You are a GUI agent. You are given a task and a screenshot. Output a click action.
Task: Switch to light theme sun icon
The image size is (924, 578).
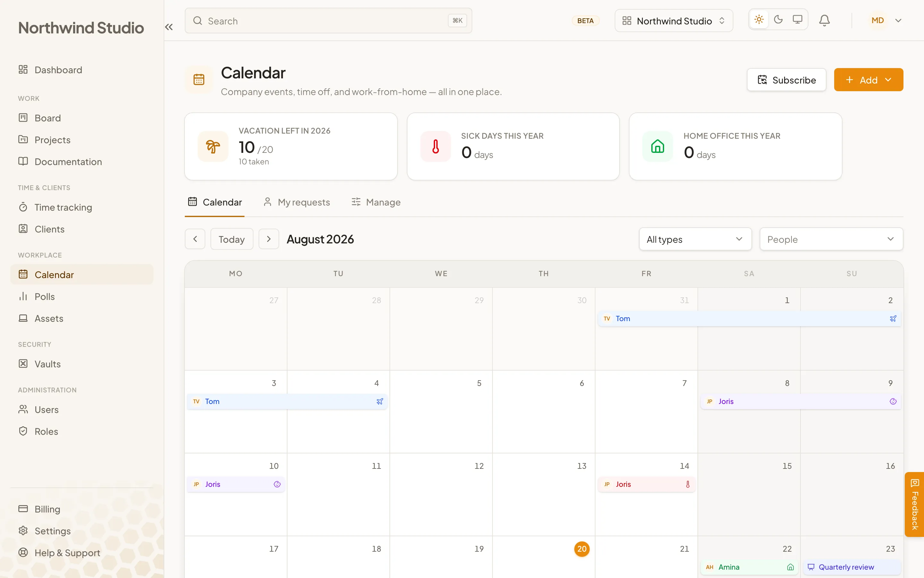(x=759, y=20)
